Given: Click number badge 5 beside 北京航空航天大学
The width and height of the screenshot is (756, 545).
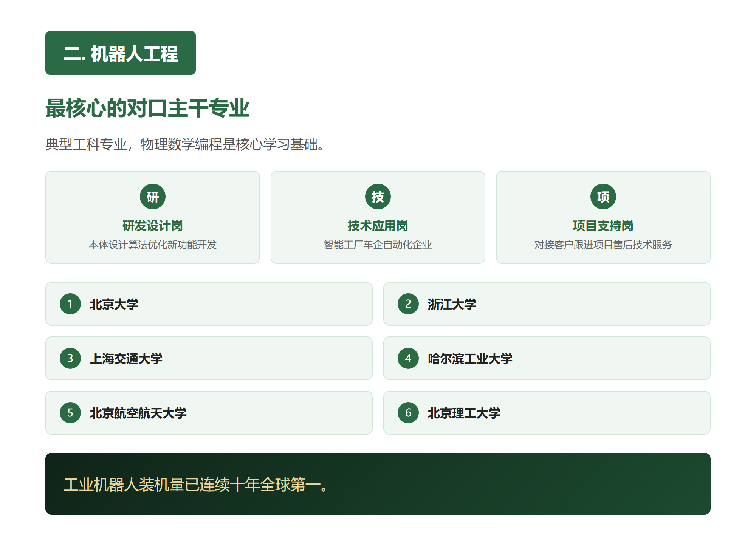Looking at the screenshot, I should click(x=70, y=413).
